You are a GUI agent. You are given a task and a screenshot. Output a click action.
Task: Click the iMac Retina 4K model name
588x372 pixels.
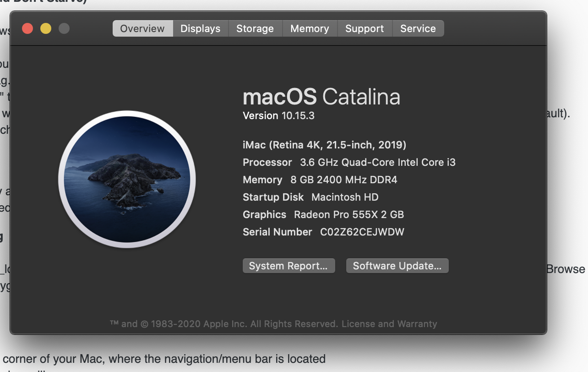pyautogui.click(x=324, y=145)
